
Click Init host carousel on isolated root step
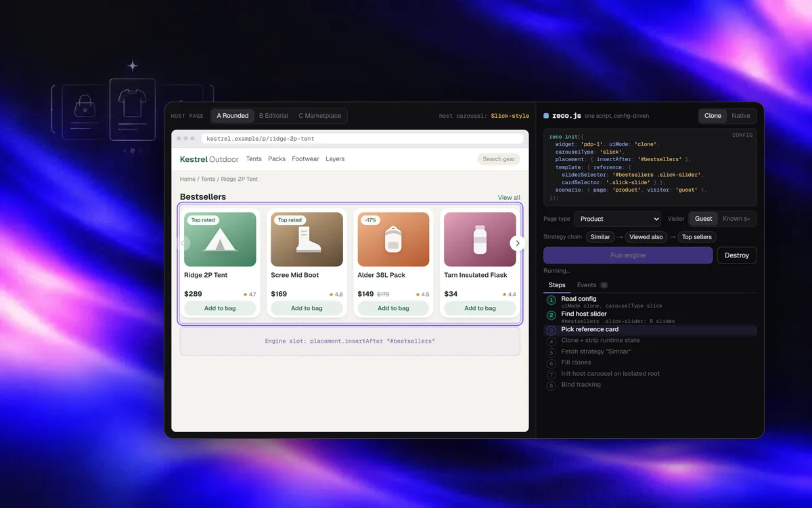pos(650,374)
